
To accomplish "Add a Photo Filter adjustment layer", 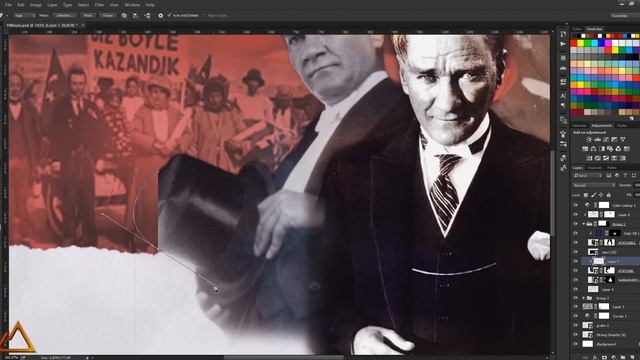I will 610,149.
